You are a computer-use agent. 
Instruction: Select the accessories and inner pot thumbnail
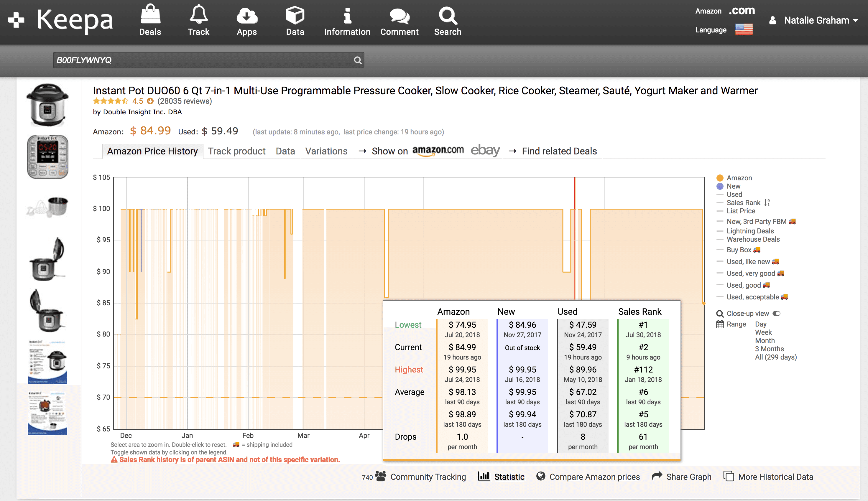[x=47, y=207]
